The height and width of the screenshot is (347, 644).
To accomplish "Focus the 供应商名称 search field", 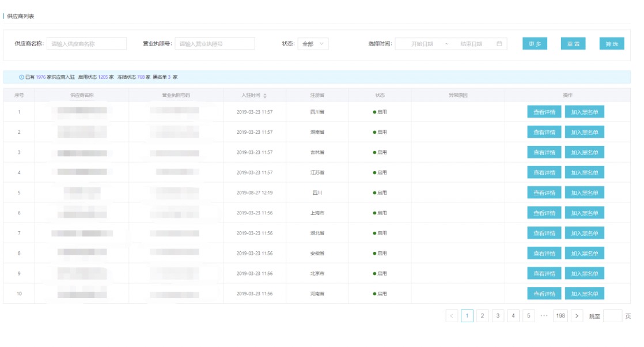I will click(x=86, y=44).
